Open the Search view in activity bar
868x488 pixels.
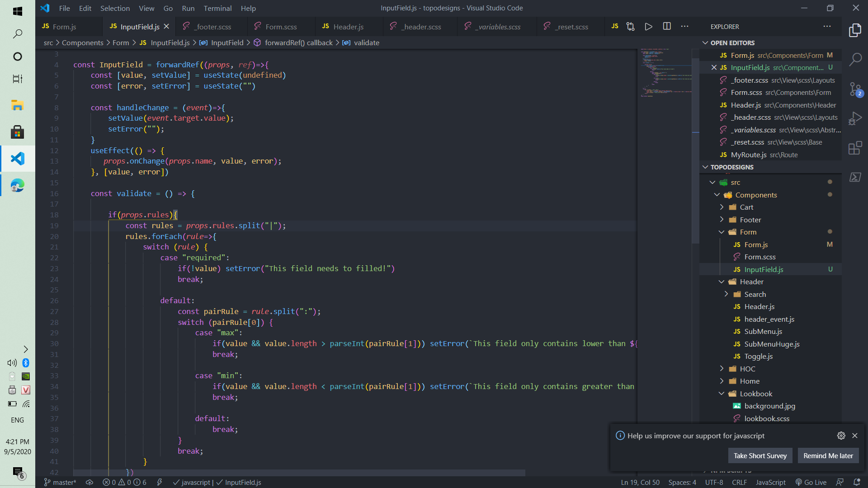pyautogui.click(x=855, y=59)
